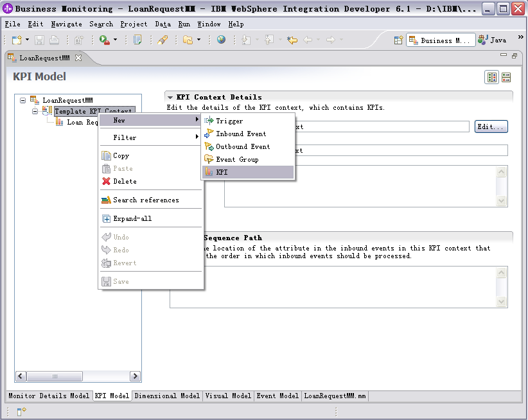Click the Back navigation arrow icon

tap(308, 40)
